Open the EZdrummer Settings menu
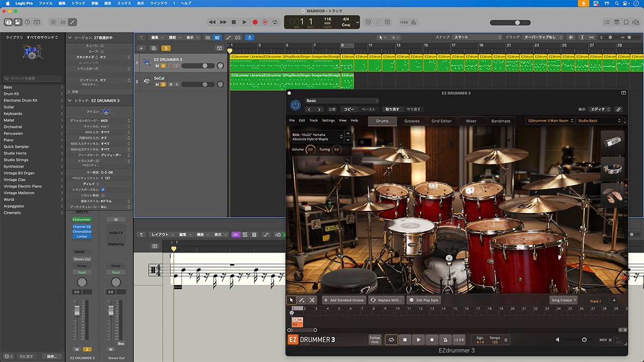The image size is (644, 362). [x=328, y=121]
